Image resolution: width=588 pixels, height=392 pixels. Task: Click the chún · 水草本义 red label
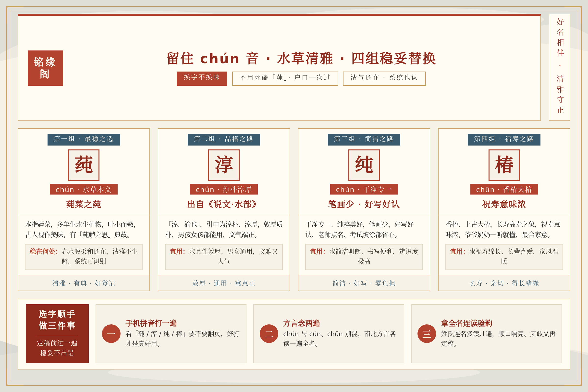pos(84,189)
